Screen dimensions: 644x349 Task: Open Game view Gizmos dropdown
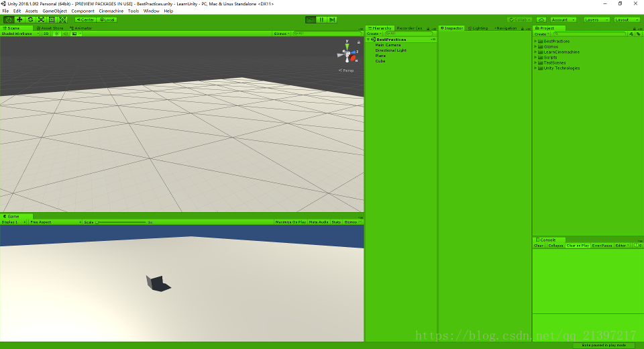(x=352, y=222)
